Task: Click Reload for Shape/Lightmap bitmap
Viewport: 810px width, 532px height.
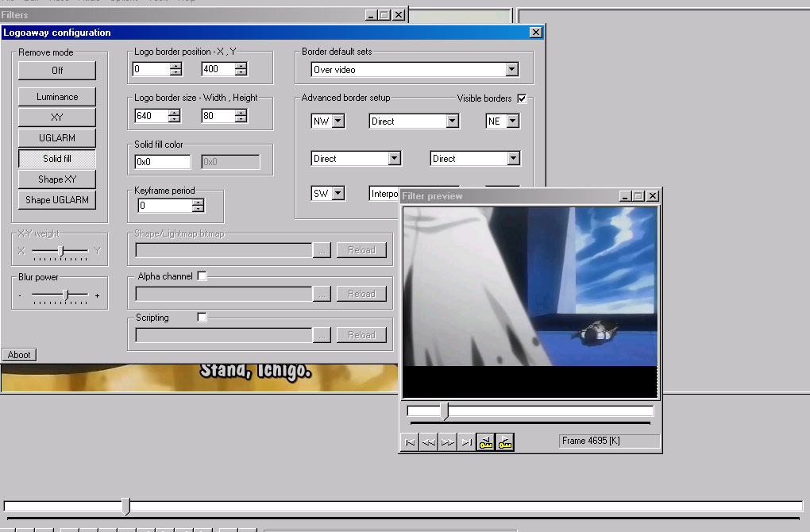Action: (x=361, y=250)
